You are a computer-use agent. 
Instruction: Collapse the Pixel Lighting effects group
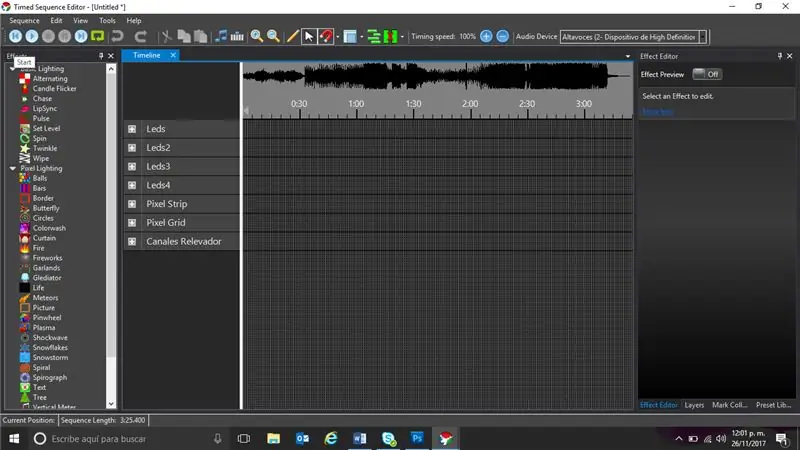click(13, 168)
